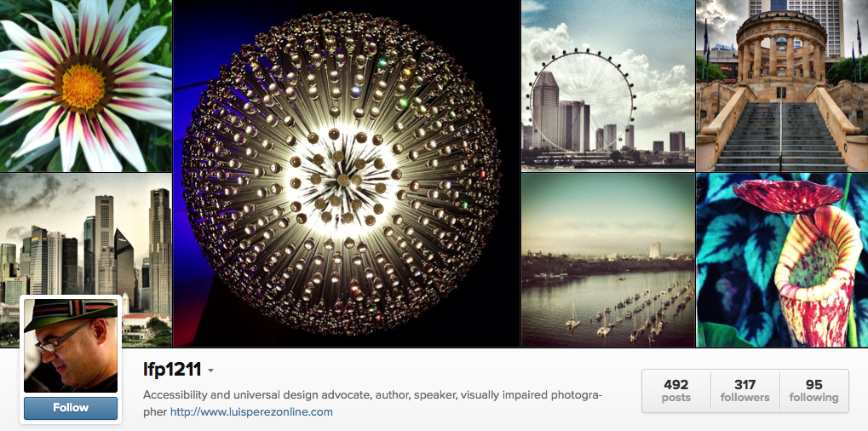The image size is (868, 431).
Task: Click the number 95 in stats
Action: 813,384
